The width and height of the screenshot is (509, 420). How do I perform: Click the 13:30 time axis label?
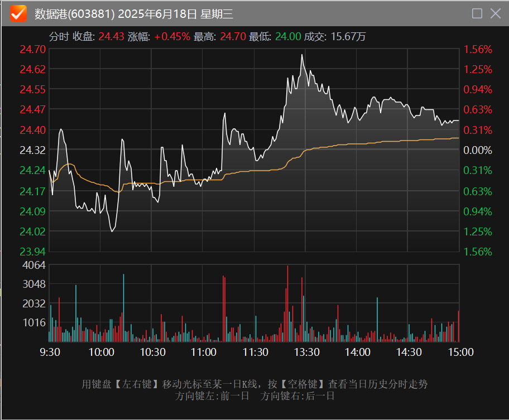point(307,352)
